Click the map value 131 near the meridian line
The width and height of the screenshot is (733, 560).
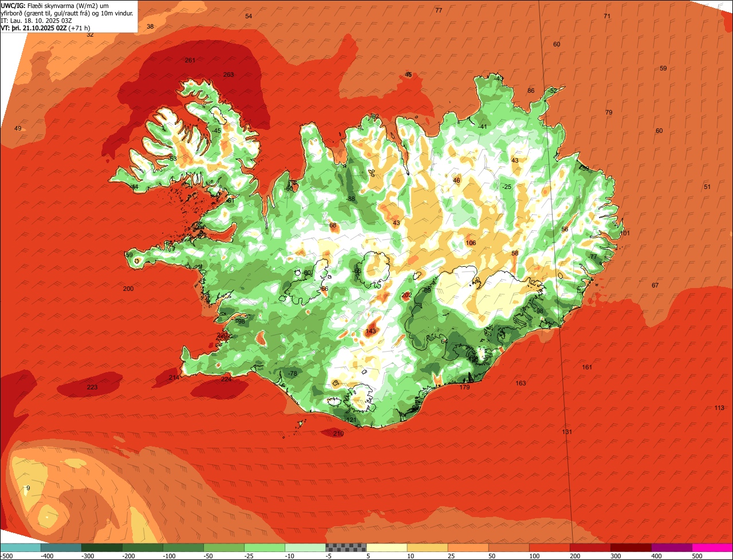567,432
